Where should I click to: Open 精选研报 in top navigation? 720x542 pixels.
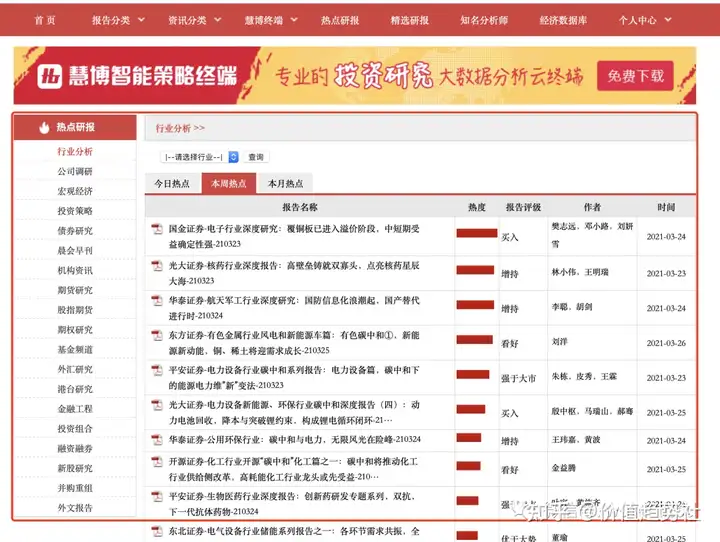tap(410, 20)
